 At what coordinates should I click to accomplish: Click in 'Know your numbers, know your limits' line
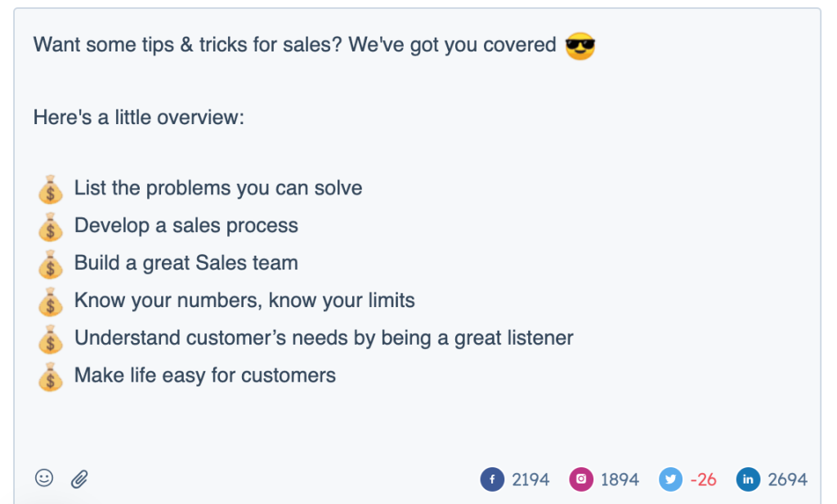pos(244,301)
